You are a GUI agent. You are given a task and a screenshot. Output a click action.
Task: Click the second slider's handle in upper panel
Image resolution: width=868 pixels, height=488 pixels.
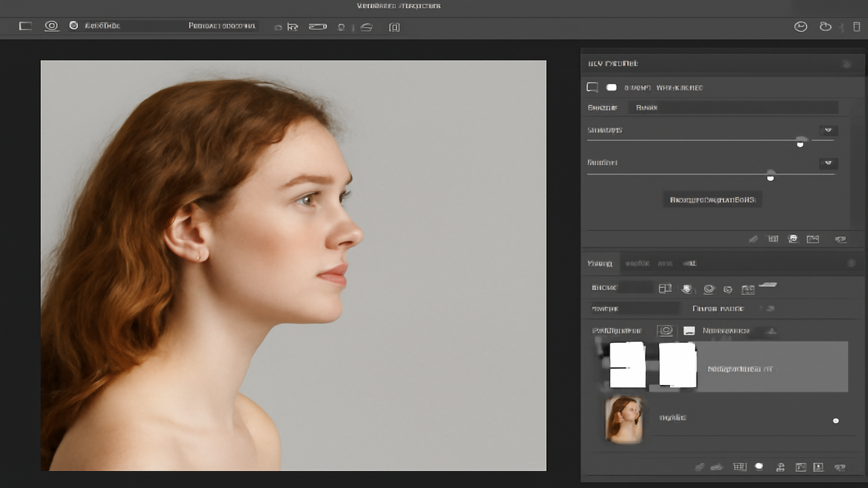pos(770,176)
